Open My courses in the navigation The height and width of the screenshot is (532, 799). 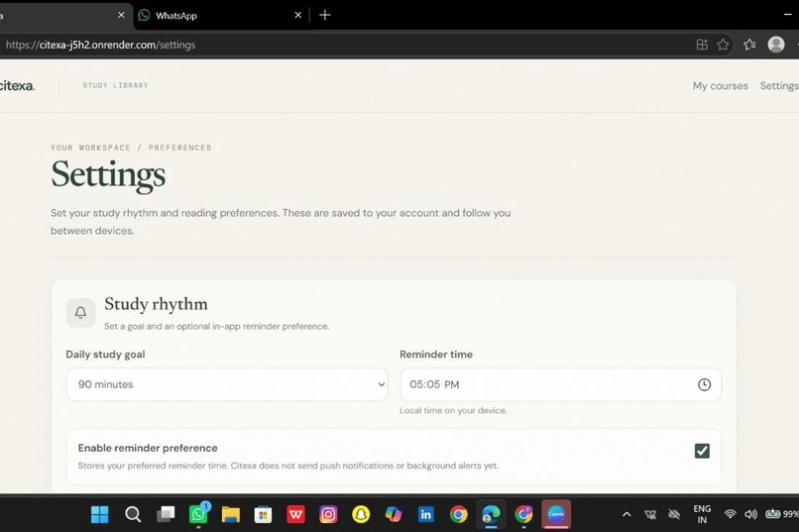720,86
